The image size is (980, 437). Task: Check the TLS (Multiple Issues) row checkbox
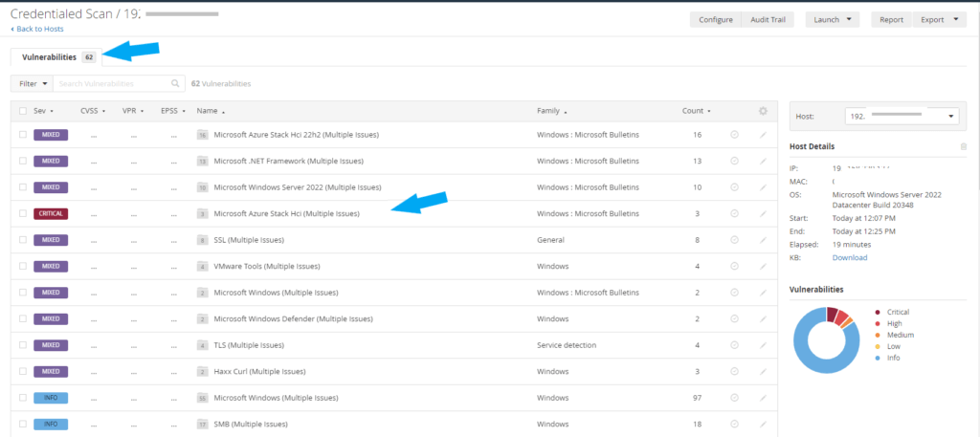tap(23, 345)
